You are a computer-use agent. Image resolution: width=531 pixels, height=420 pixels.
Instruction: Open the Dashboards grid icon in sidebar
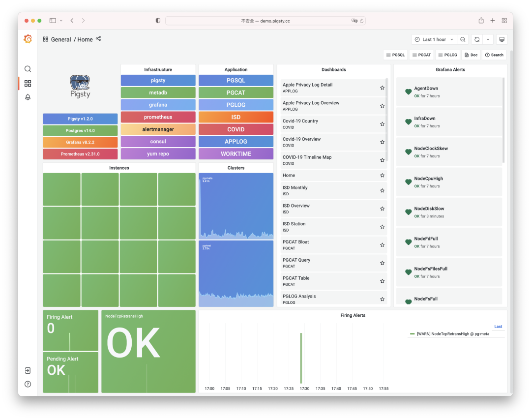28,84
